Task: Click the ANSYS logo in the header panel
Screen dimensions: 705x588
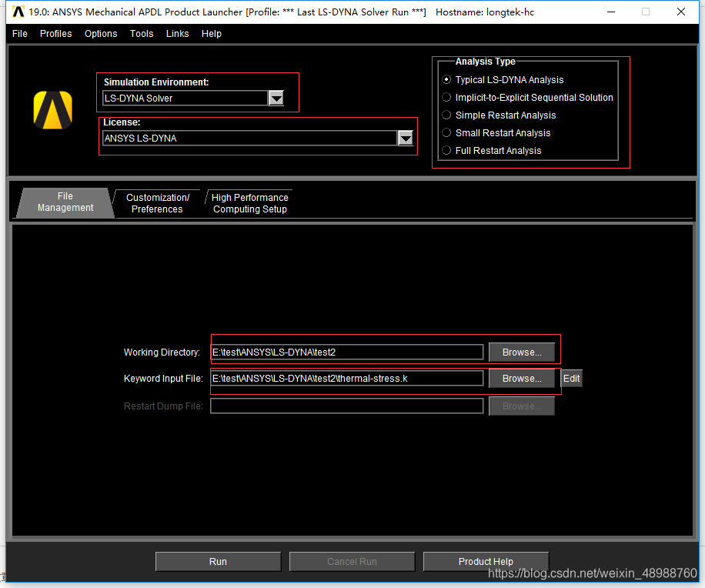Action: (53, 110)
